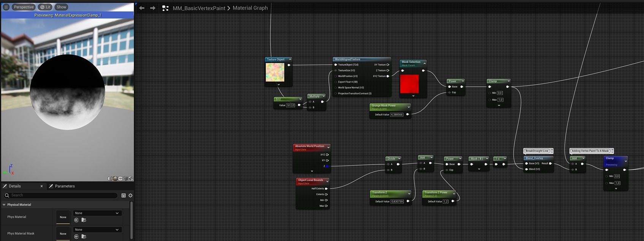
Task: Click the back navigation arrow
Action: (x=142, y=8)
